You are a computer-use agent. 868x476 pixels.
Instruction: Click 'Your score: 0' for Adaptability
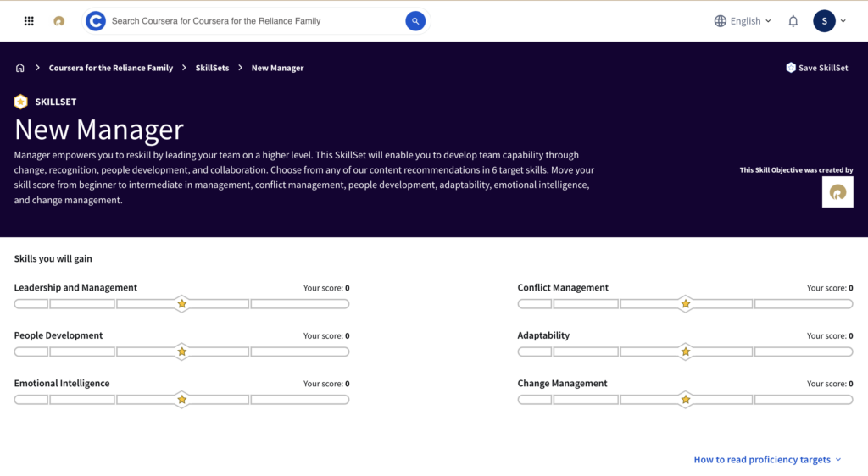pos(830,335)
